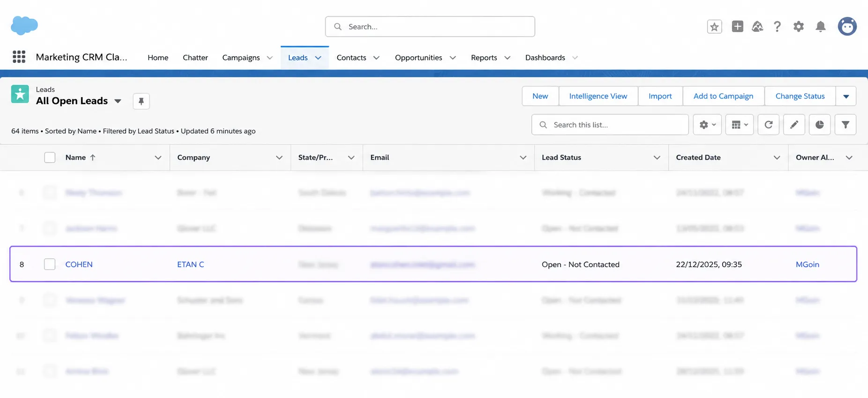Click the Change Status button

pyautogui.click(x=800, y=96)
